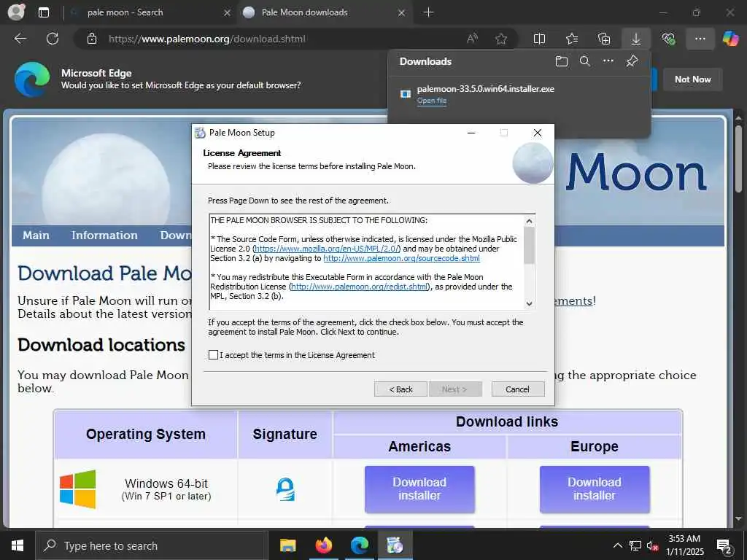Click the Read aloud icon
This screenshot has height=560, width=747.
pyautogui.click(x=472, y=39)
